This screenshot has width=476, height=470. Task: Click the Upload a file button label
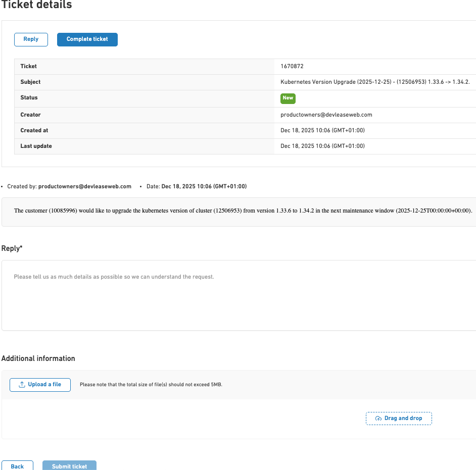point(44,385)
